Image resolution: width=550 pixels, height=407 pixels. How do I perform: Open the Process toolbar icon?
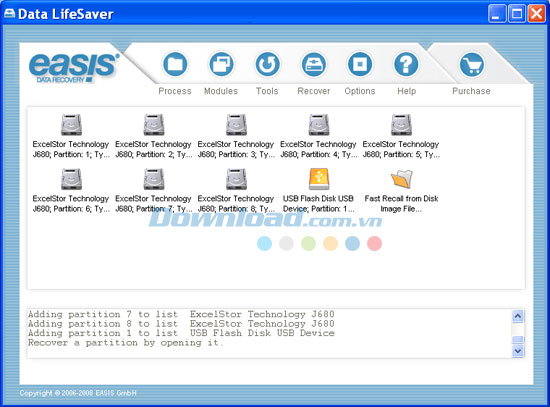tap(175, 64)
